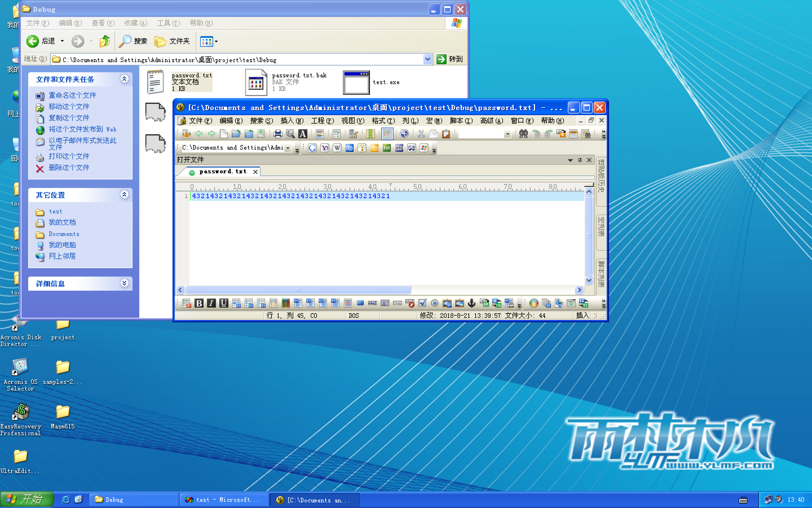Open the 搜索(S) menu in UltraEdit

(261, 121)
